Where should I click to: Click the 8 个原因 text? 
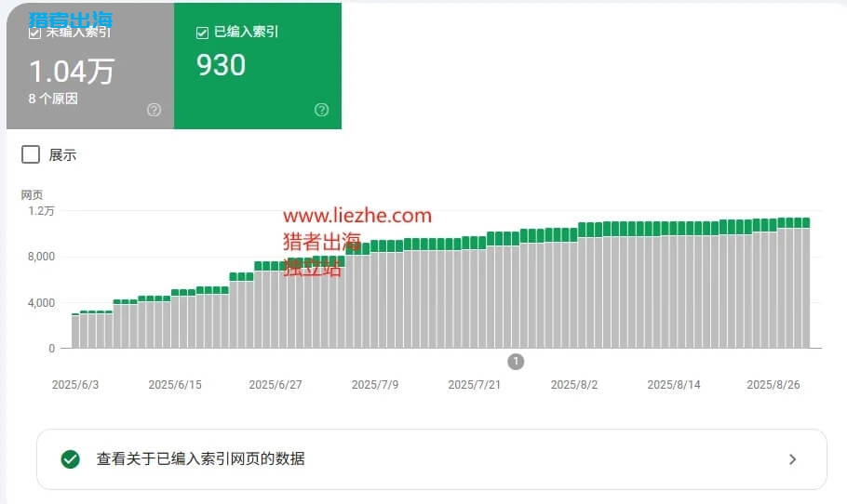point(53,99)
